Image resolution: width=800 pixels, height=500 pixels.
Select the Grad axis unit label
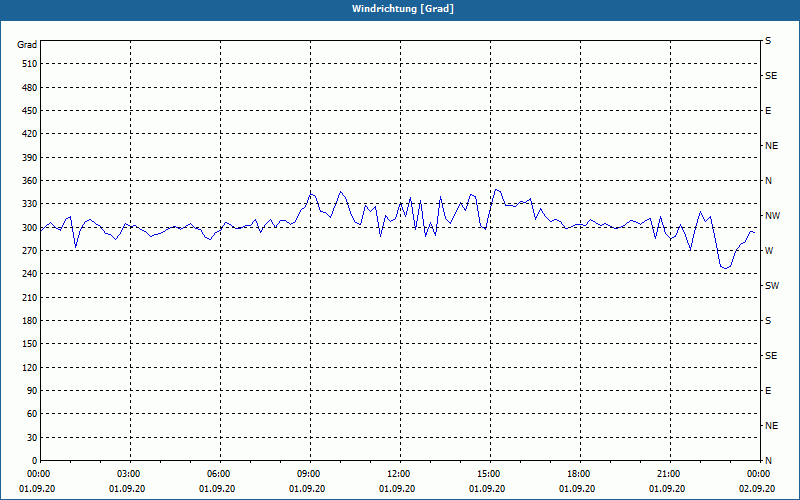[27, 45]
